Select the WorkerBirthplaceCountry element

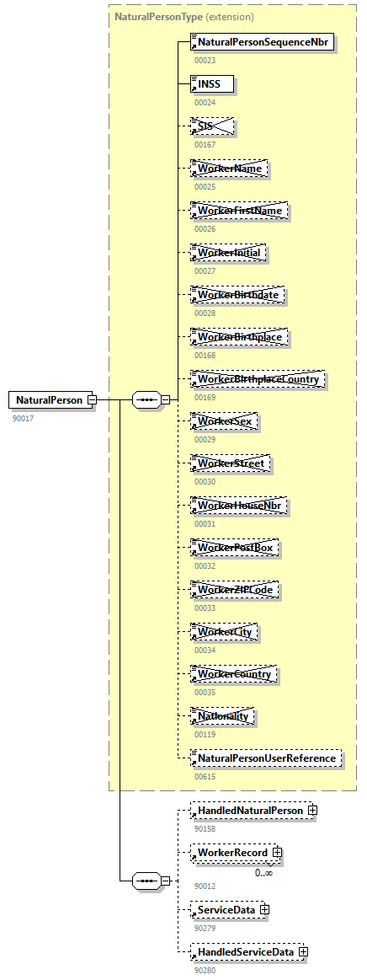[x=258, y=379]
